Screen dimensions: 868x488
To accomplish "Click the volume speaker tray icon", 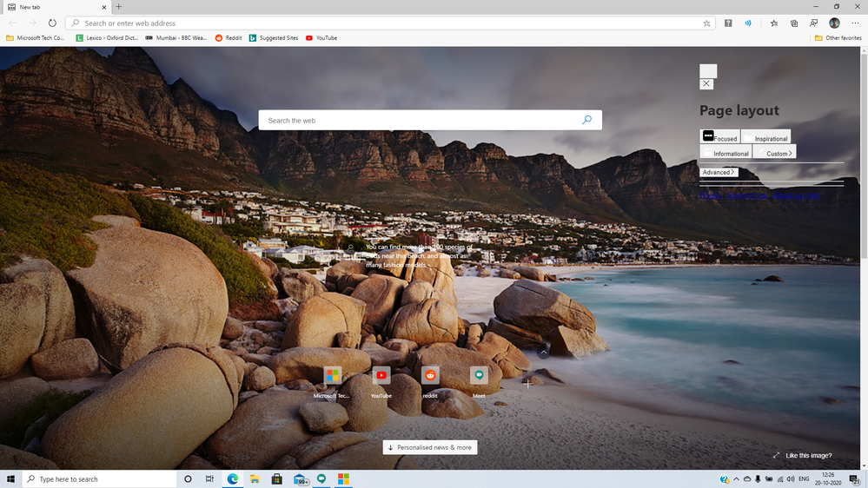I will click(x=791, y=479).
